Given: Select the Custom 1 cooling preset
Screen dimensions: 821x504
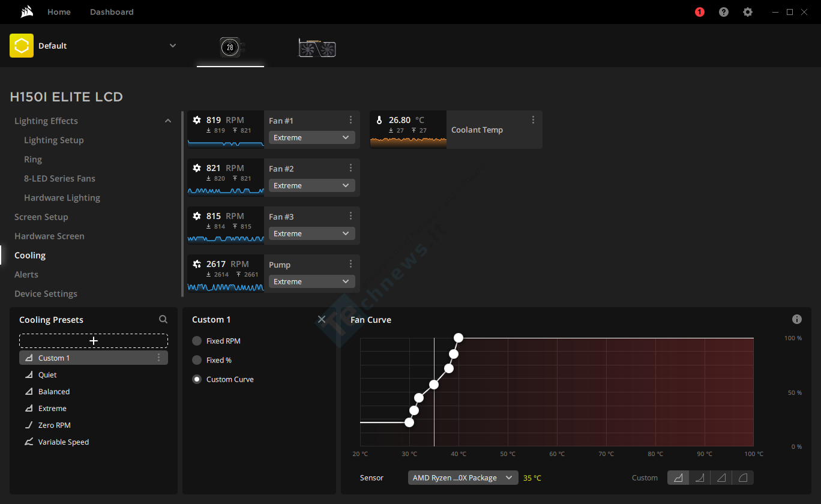Looking at the screenshot, I should pos(94,358).
